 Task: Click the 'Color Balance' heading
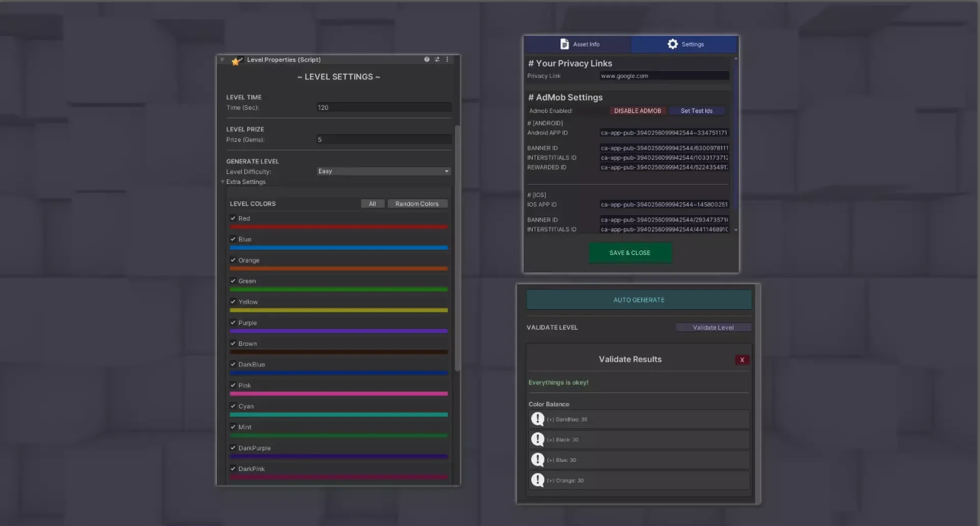(x=549, y=405)
